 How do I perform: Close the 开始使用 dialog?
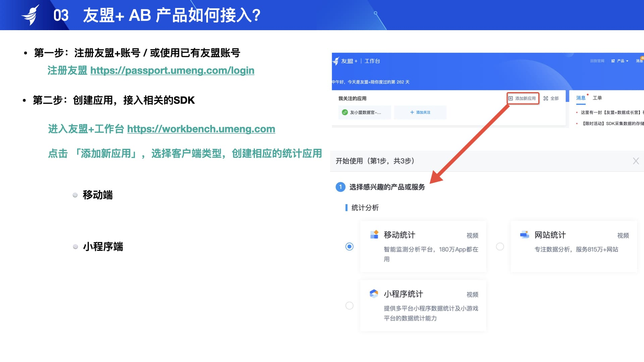point(636,161)
